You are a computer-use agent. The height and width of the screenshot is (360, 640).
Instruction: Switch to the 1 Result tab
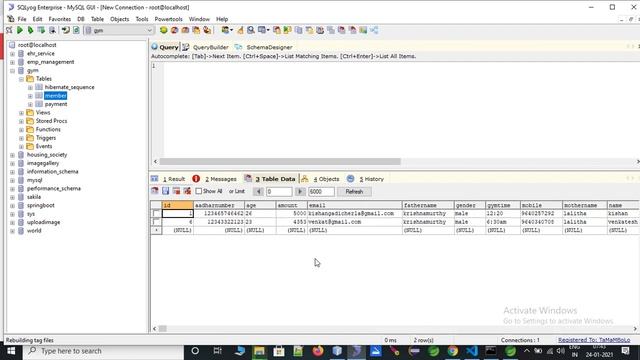(x=174, y=179)
